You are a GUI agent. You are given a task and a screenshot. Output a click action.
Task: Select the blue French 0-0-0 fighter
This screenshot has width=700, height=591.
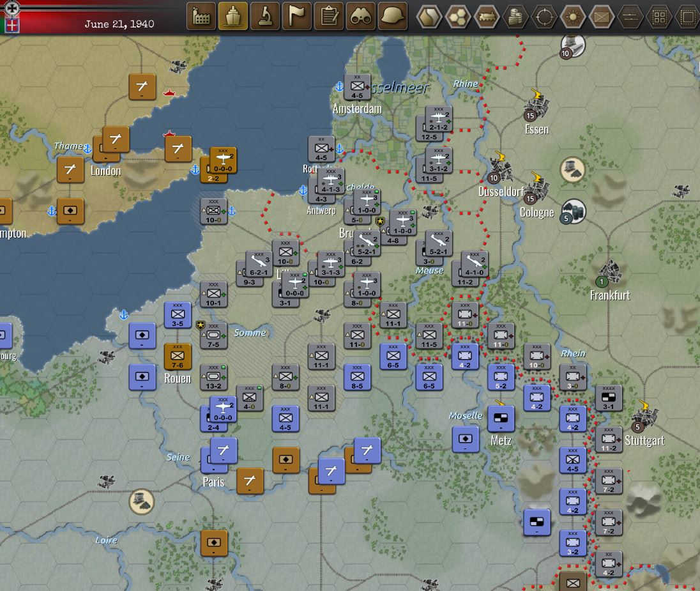[223, 409]
